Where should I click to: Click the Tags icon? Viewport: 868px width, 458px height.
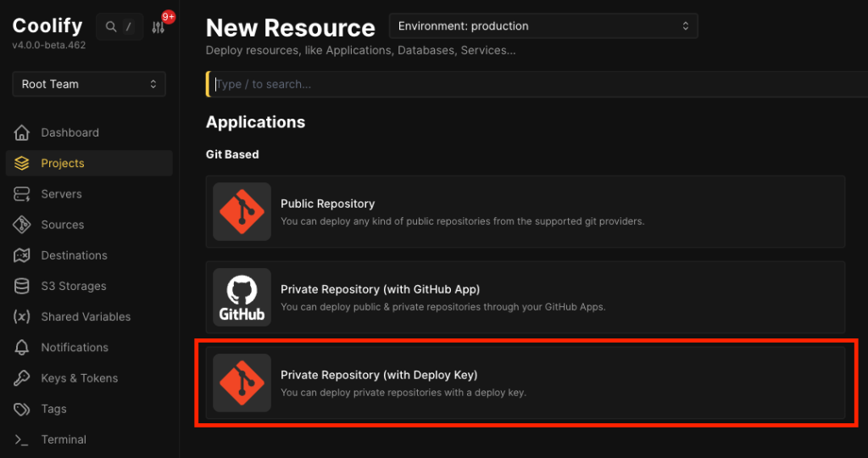point(21,409)
